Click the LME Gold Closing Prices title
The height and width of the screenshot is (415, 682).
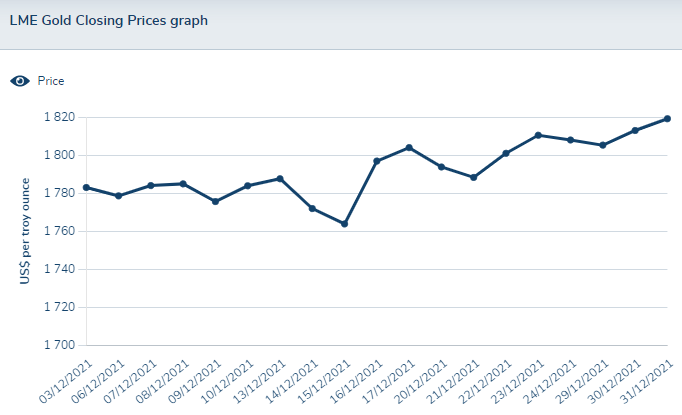coord(108,20)
